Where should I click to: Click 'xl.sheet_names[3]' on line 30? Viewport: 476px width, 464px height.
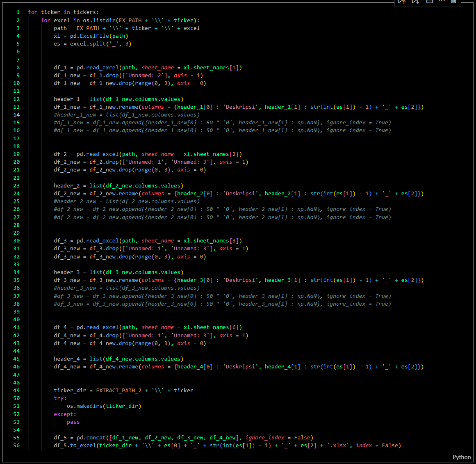point(211,241)
